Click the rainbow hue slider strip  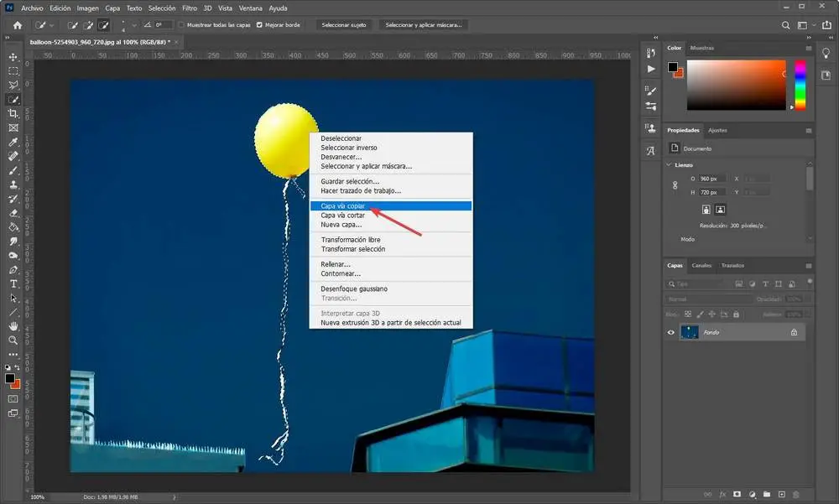(800, 85)
